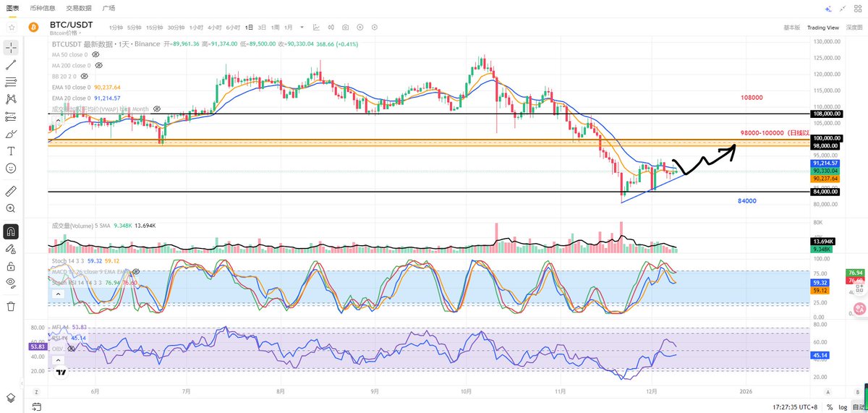Select the 1分钟 interval
This screenshot has height=413, width=868.
115,27
